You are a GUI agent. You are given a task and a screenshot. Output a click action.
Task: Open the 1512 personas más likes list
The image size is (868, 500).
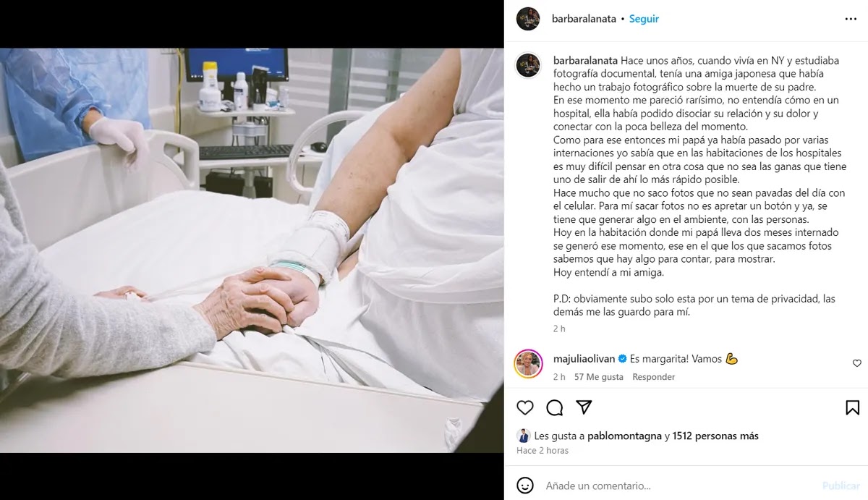click(x=715, y=436)
